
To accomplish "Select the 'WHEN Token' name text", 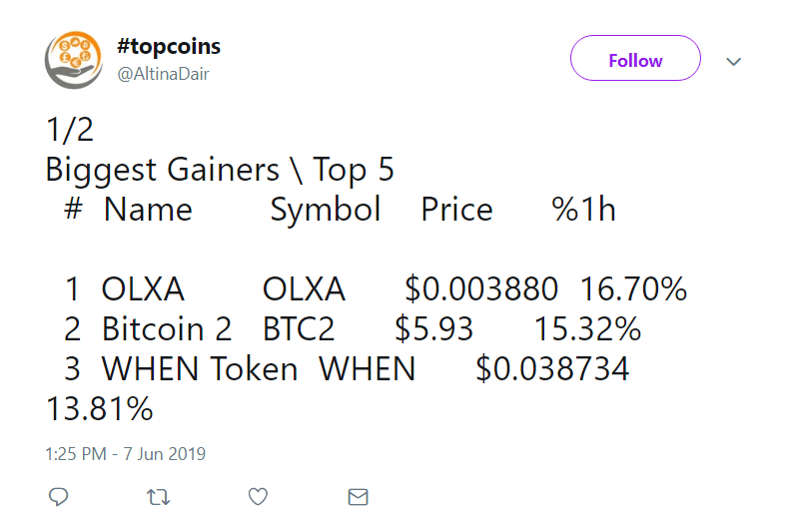I will click(200, 369).
